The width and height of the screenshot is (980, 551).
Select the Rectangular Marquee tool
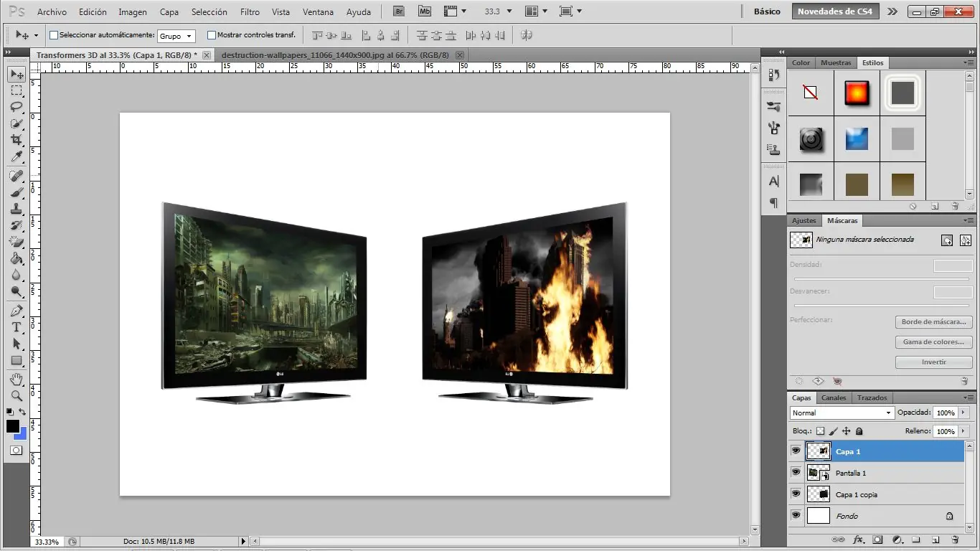point(17,91)
